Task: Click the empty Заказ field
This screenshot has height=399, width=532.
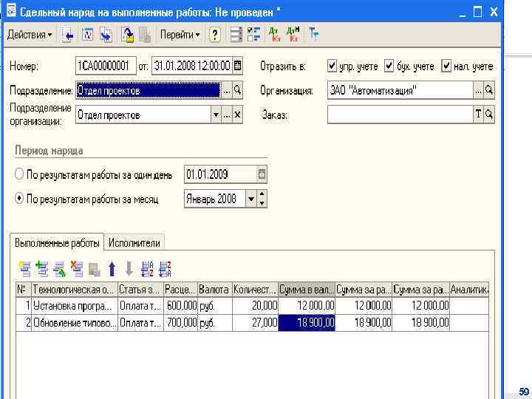Action: click(400, 115)
